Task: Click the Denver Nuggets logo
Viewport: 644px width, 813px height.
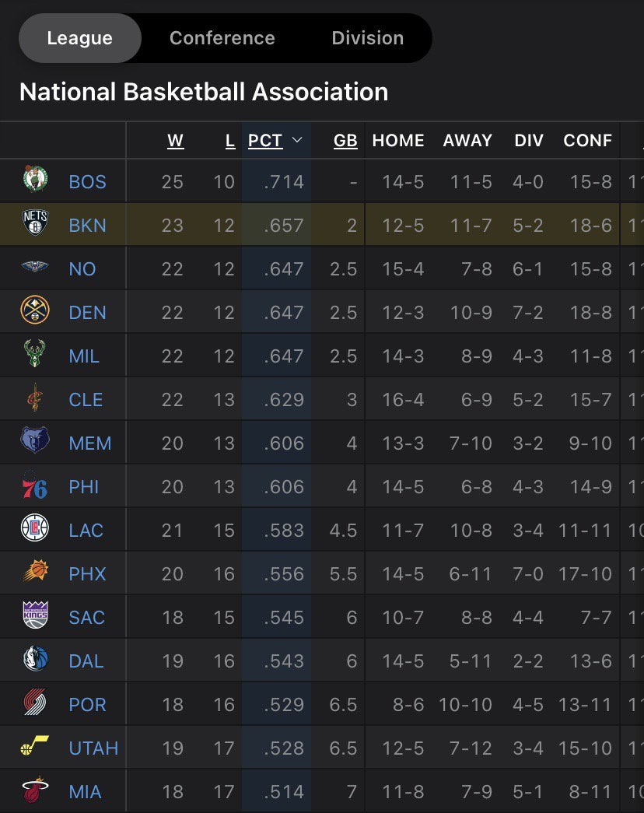Action: point(35,312)
